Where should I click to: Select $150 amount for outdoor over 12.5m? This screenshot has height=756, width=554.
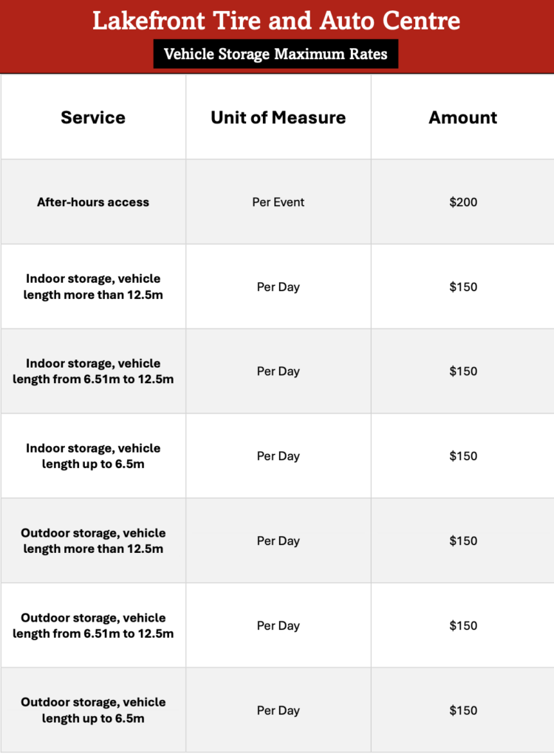[463, 540]
